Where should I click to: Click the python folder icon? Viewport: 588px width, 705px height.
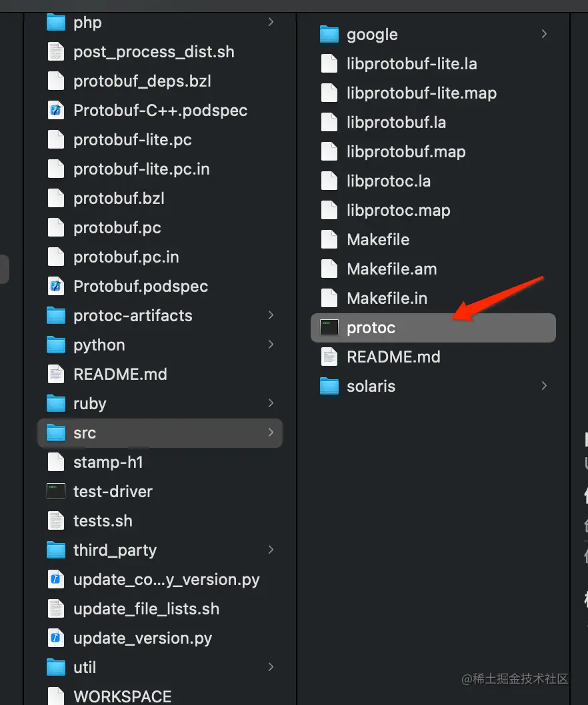(56, 345)
